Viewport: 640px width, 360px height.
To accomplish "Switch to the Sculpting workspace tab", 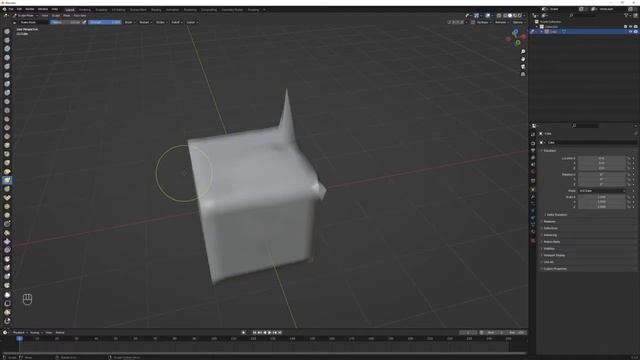I will (101, 9).
